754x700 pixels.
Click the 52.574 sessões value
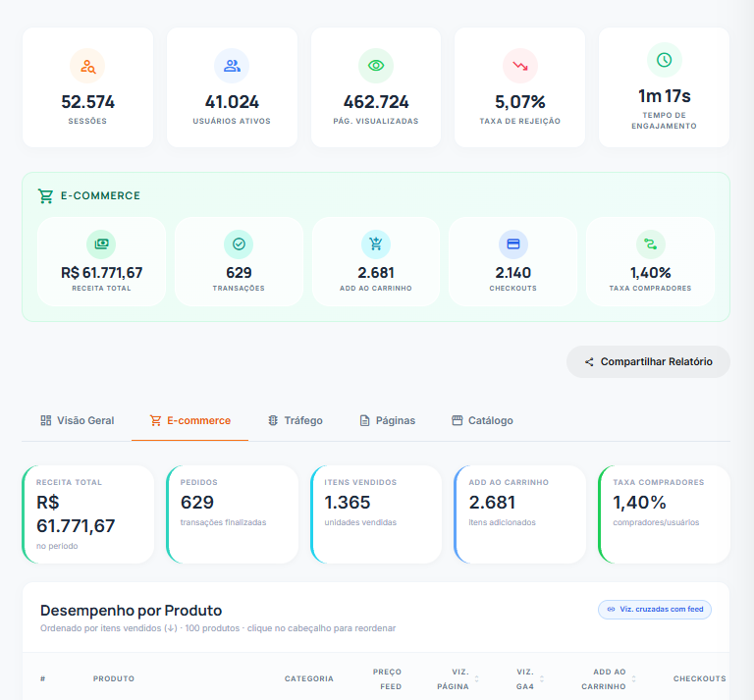coord(87,102)
